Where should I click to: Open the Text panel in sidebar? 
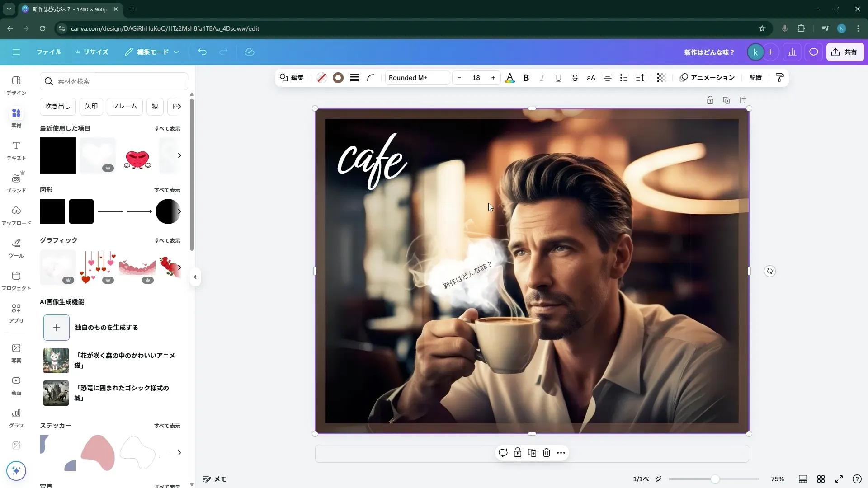[x=16, y=150]
